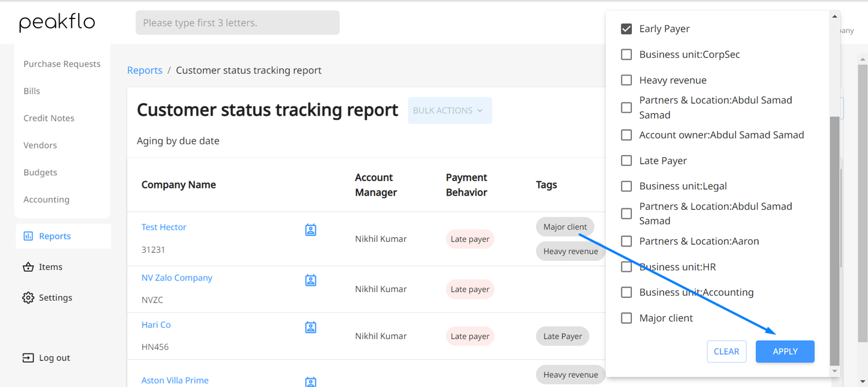Tick the Partners & Location:Aaron checkbox
Viewport: 868px width, 387px height.
point(626,241)
